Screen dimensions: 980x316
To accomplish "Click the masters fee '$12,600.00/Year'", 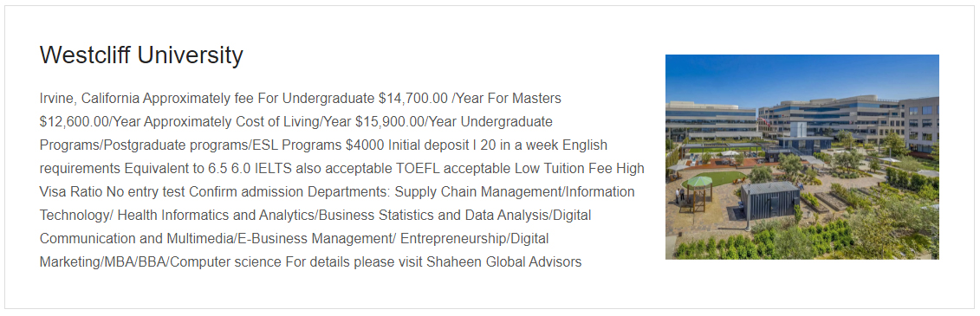I will pyautogui.click(x=90, y=122).
